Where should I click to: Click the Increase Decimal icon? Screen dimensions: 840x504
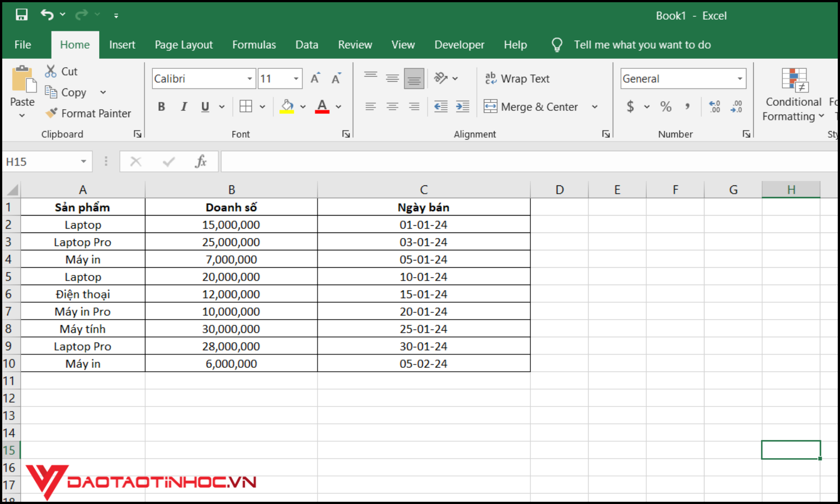pos(715,106)
